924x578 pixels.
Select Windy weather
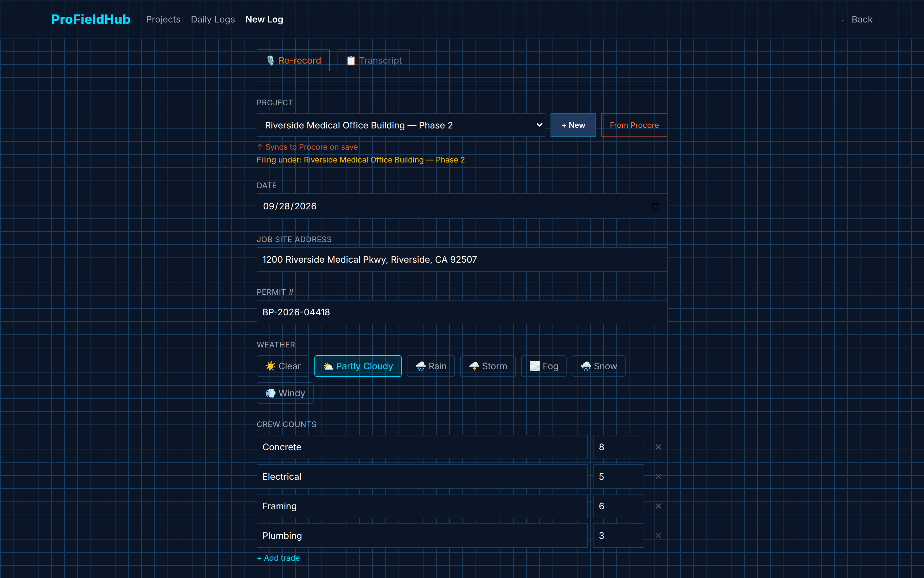coord(285,393)
